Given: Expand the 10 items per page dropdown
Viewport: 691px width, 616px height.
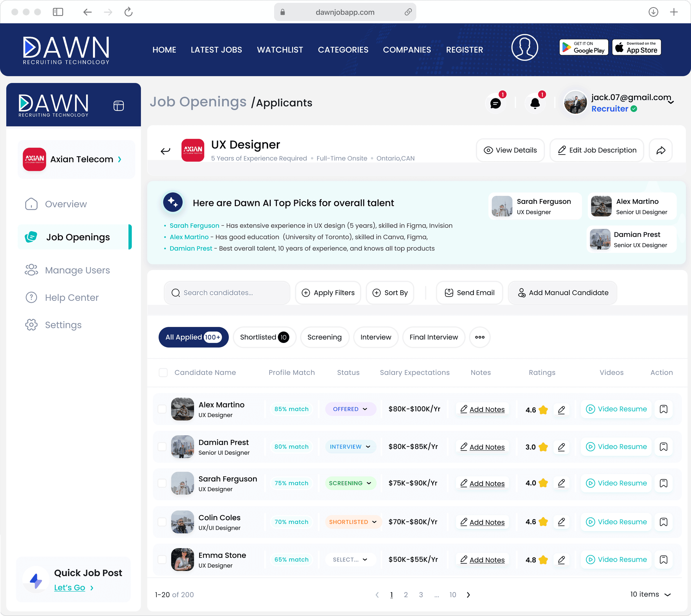Looking at the screenshot, I should 650,594.
